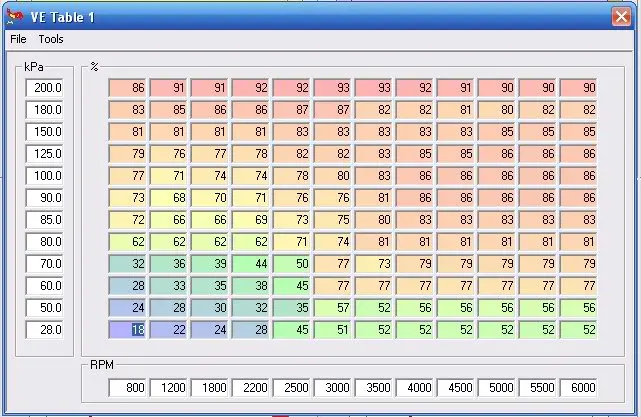Select the 50.0 kPa bin field
Screen dimensions: 641x417
pyautogui.click(x=45, y=308)
